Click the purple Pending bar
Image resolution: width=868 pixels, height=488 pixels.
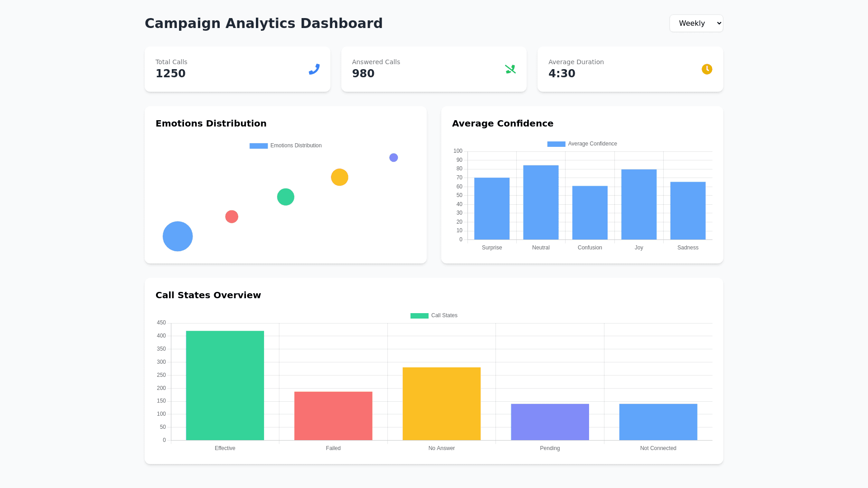tap(550, 422)
